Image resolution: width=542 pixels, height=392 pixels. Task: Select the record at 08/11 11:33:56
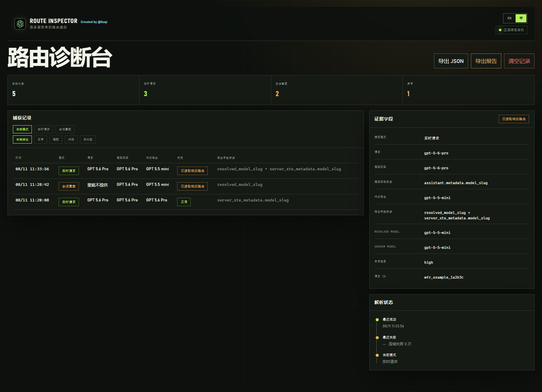click(x=186, y=171)
